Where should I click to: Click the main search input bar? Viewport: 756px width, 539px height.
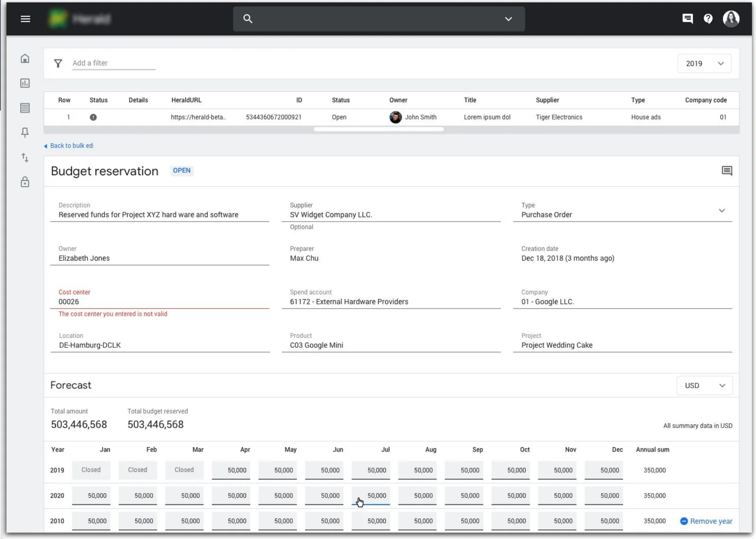pyautogui.click(x=379, y=19)
